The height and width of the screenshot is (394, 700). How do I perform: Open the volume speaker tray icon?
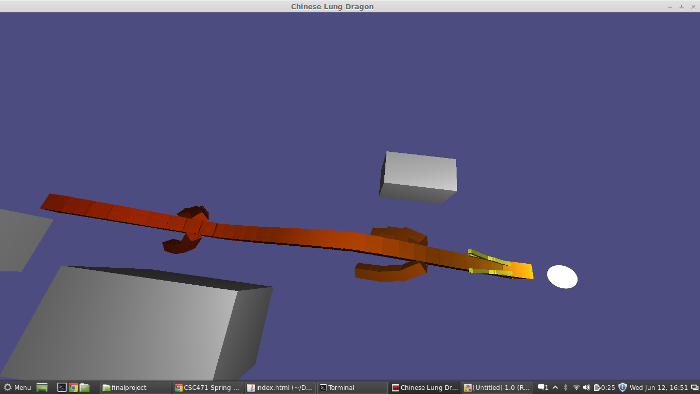tap(586, 387)
